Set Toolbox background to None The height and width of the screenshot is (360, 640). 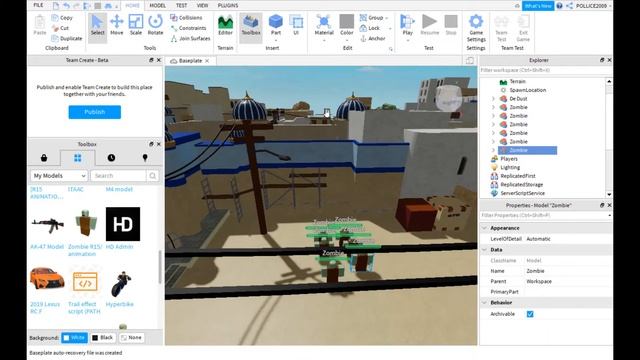tap(131, 338)
